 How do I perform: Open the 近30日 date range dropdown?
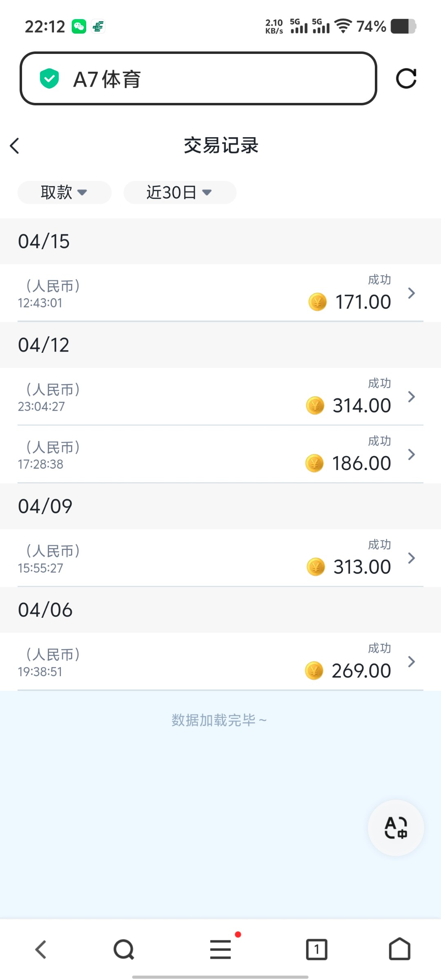[180, 192]
